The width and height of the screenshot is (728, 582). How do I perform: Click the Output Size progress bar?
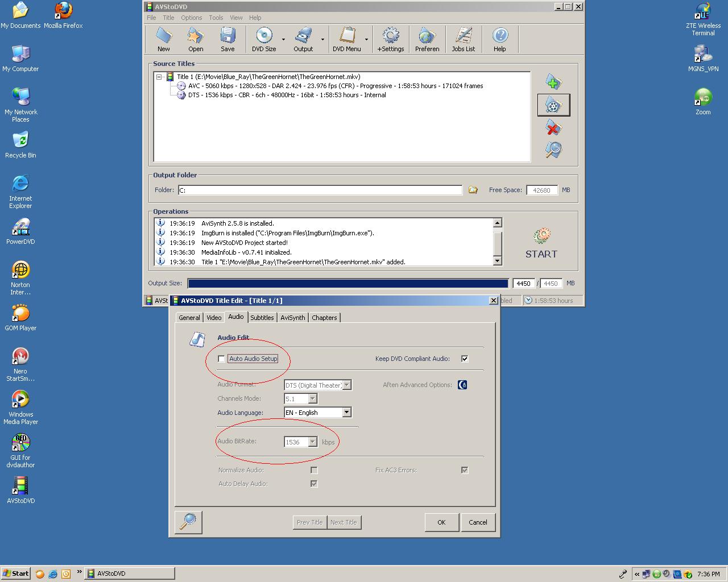(x=348, y=283)
